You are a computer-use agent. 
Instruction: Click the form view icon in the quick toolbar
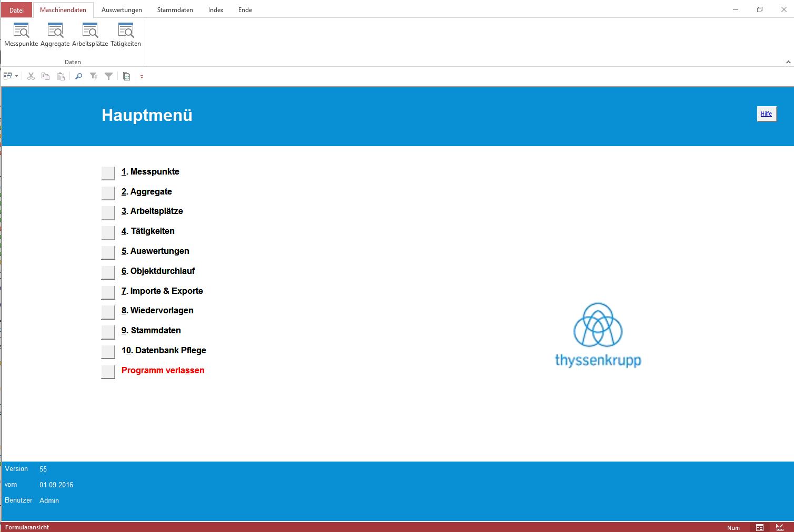click(7, 76)
